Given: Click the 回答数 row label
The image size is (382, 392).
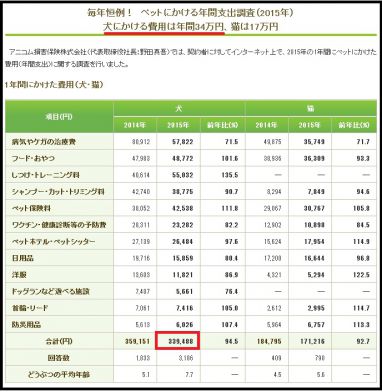Looking at the screenshot, I should 59,358.
